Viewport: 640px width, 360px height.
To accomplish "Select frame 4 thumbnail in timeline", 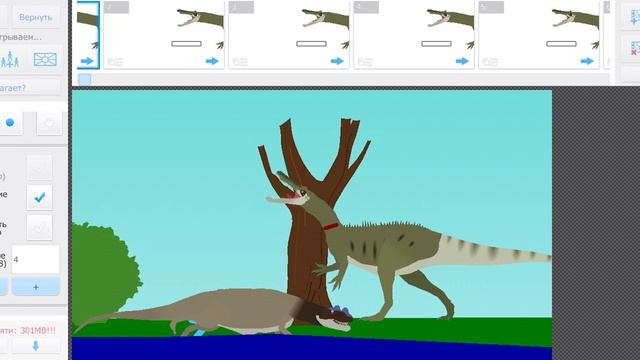I will pyautogui.click(x=414, y=35).
